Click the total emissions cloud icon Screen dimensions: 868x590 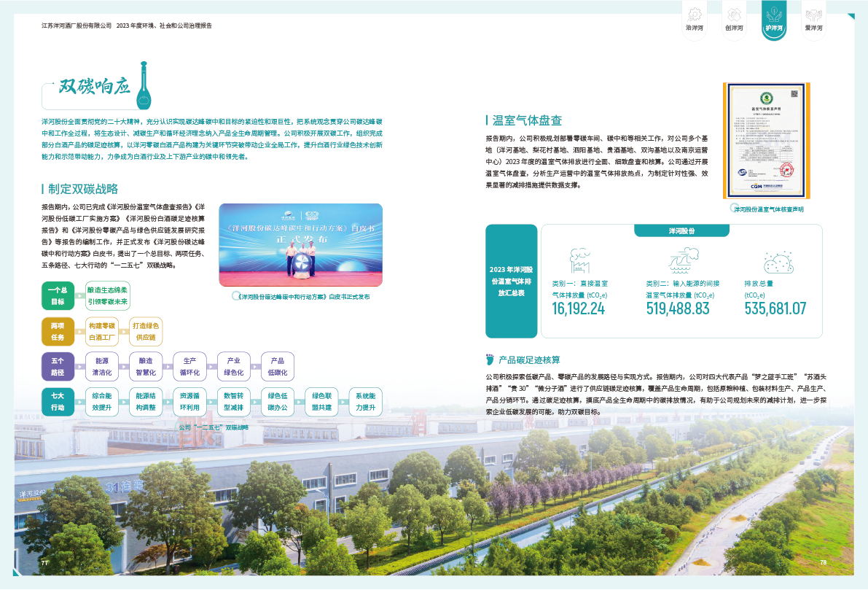tap(779, 263)
